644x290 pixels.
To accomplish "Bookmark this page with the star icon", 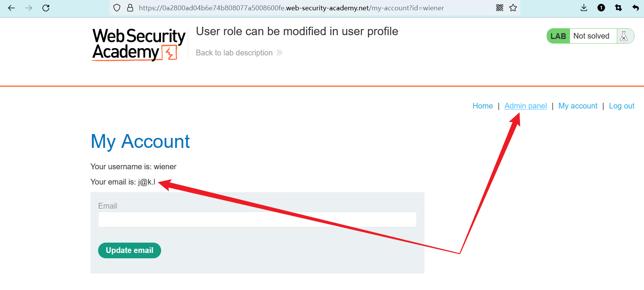I will [513, 8].
